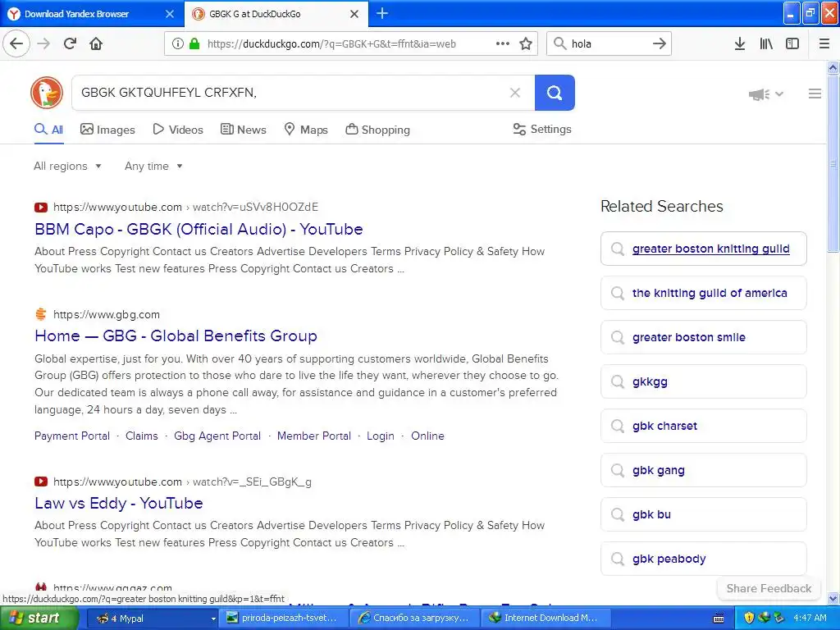Click the green padlock security icon
Screen dimensions: 840x630
[194, 43]
